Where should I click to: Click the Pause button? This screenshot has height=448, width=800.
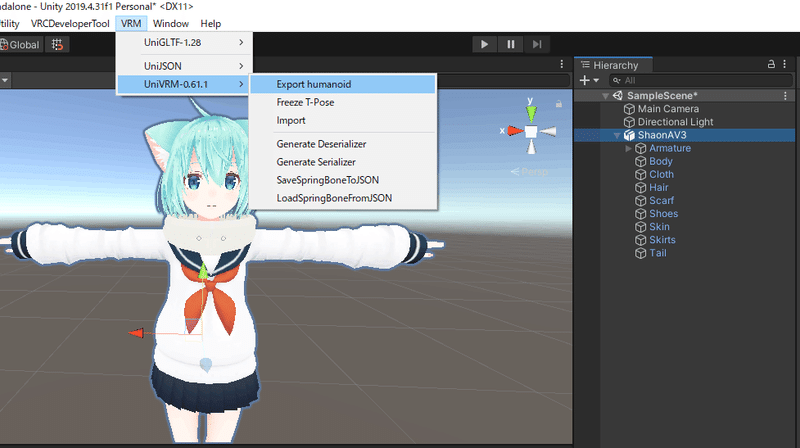511,44
